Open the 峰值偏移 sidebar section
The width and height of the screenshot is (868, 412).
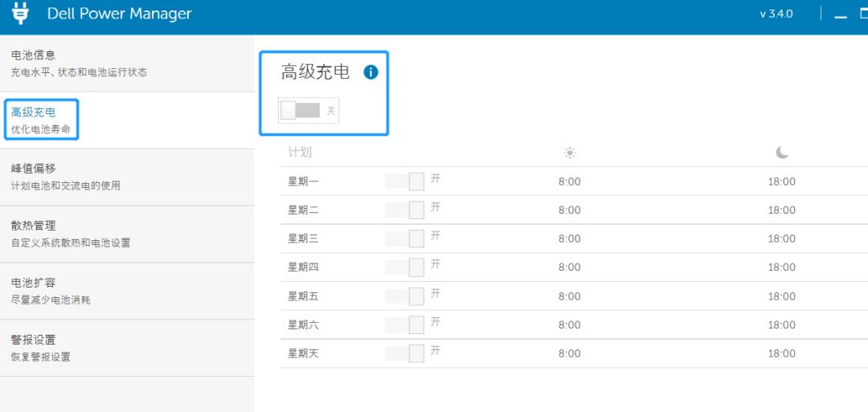[127, 177]
